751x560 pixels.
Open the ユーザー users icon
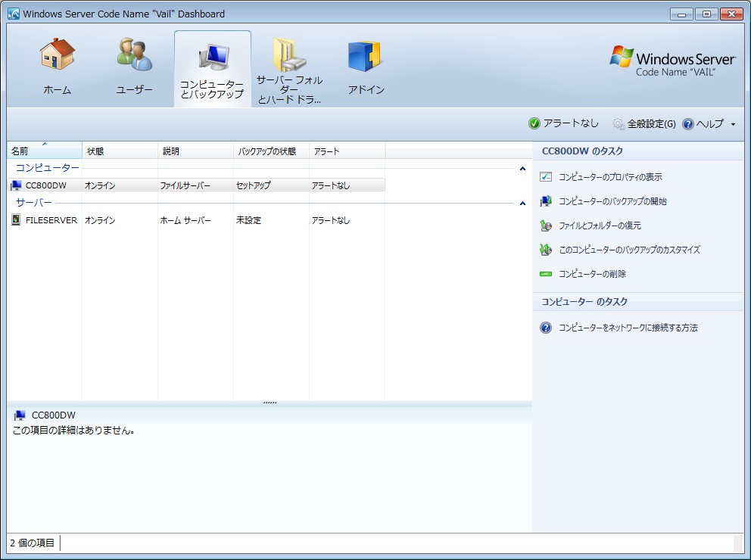click(134, 54)
